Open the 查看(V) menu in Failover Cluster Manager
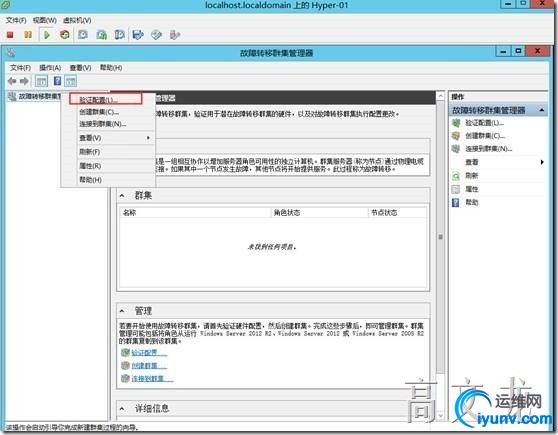This screenshot has height=435, width=558. [80, 67]
